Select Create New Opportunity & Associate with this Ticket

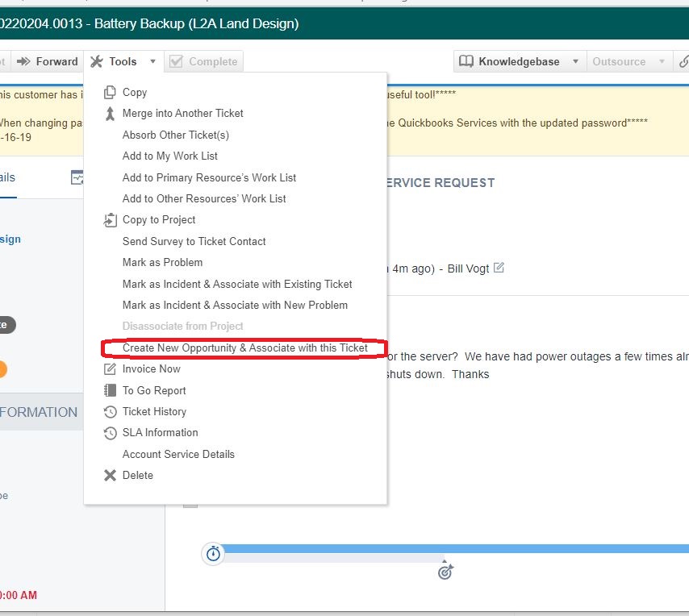pos(244,348)
